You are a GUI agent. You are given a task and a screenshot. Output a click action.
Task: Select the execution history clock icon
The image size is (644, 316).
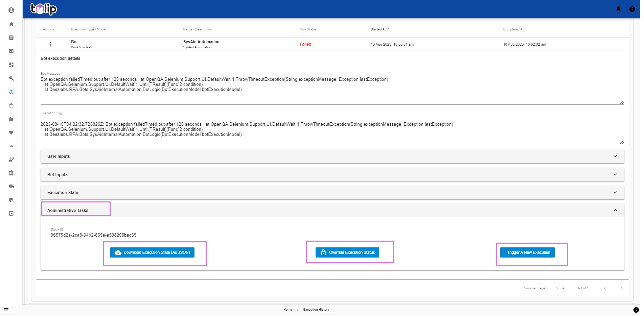tap(11, 92)
